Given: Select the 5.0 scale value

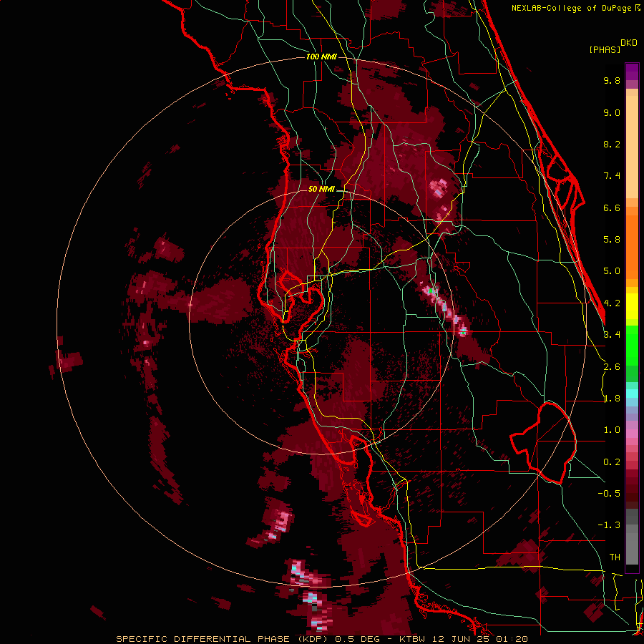Looking at the screenshot, I should pyautogui.click(x=612, y=271).
